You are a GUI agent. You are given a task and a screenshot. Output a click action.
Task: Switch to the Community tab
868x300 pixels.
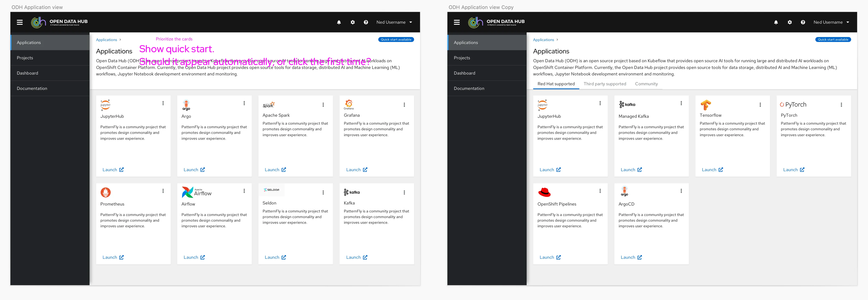coord(646,84)
